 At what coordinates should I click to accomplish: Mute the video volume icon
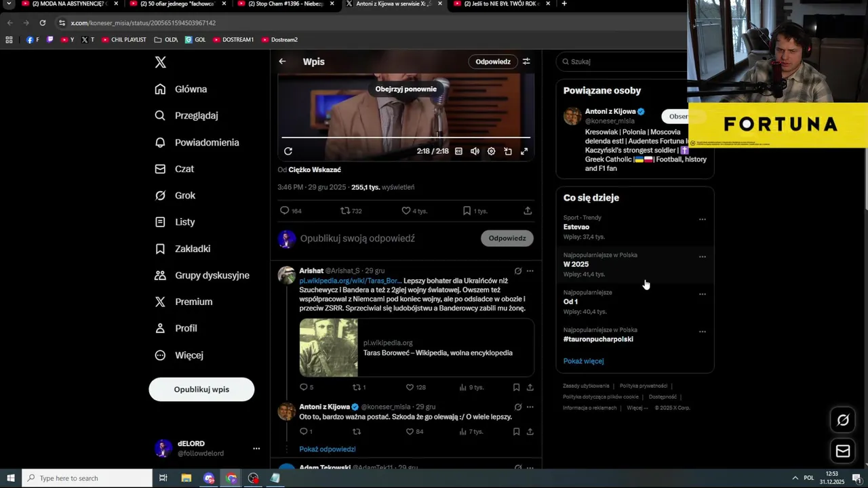[x=475, y=151]
